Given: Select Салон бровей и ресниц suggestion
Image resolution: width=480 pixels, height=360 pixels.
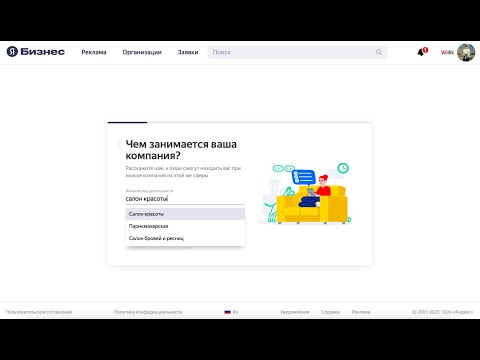Looking at the screenshot, I should click(185, 238).
